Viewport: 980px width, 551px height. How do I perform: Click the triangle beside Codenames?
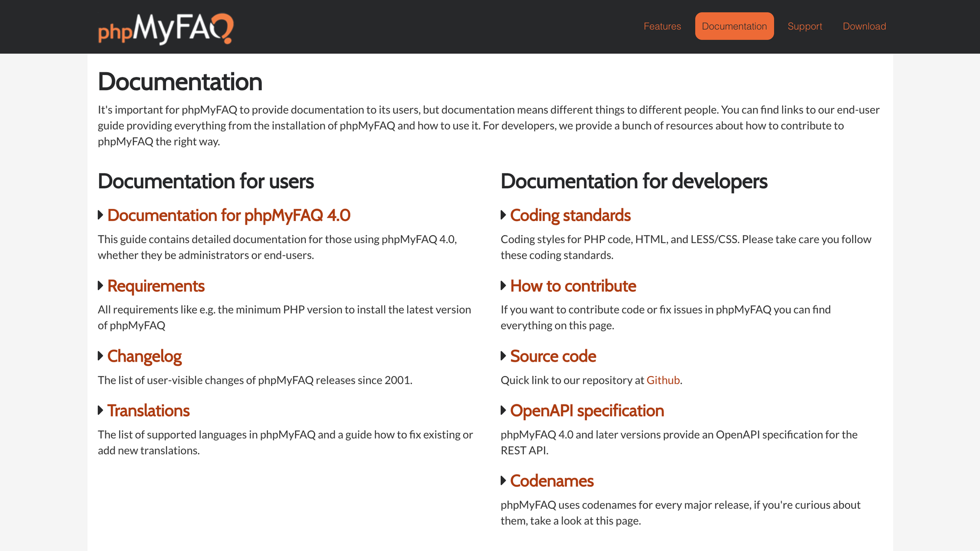[503, 480]
